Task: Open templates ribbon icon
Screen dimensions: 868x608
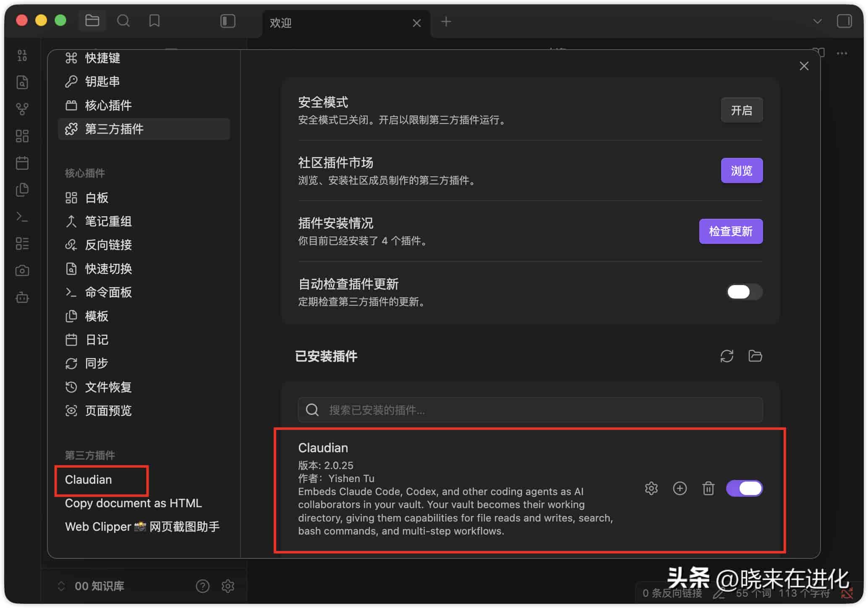Action: click(x=22, y=190)
